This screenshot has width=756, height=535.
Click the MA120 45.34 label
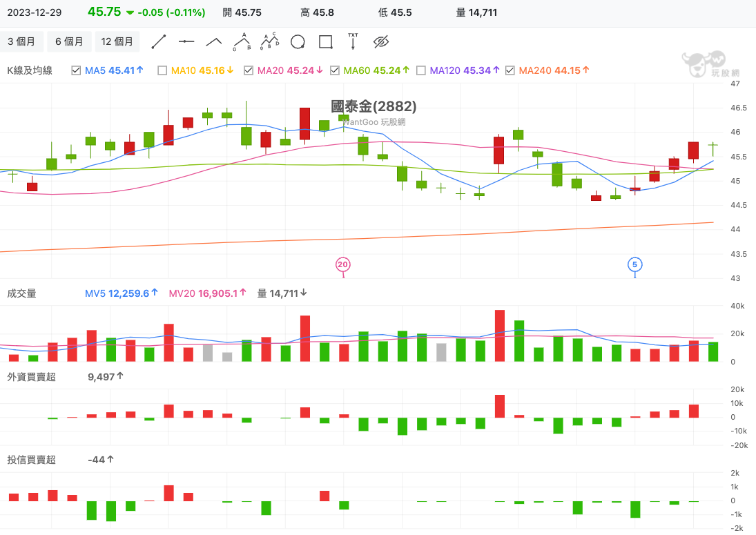tap(465, 70)
